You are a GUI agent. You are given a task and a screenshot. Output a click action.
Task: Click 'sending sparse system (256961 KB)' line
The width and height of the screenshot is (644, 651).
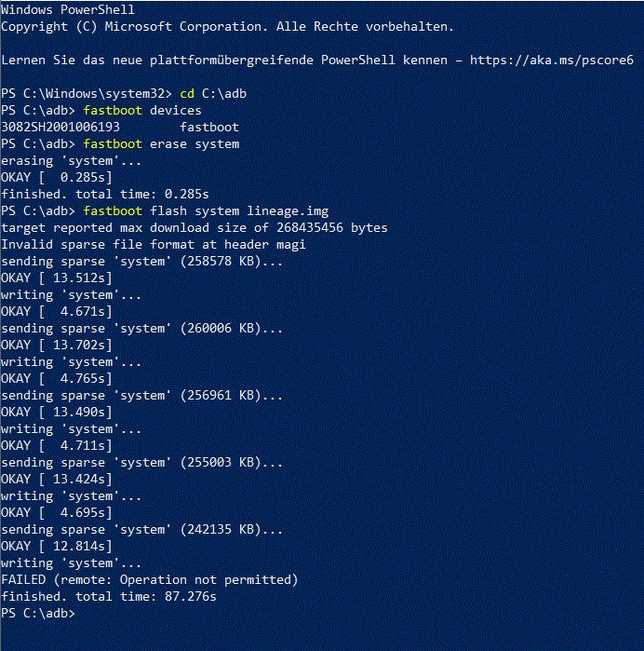[x=141, y=395]
